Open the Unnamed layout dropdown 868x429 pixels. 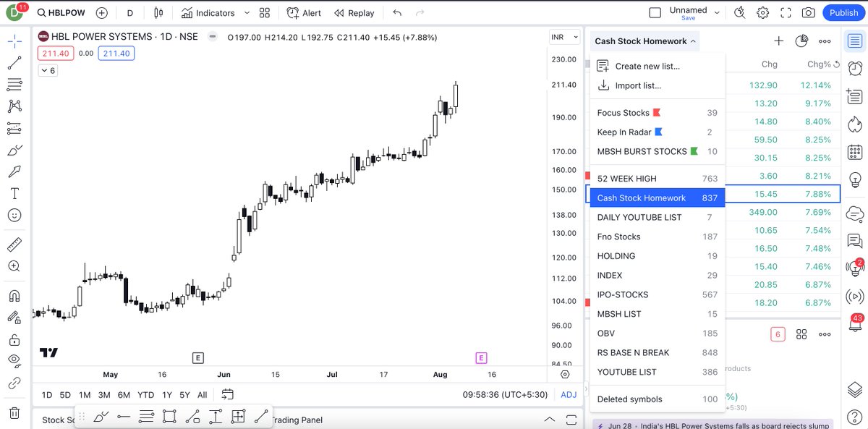[x=695, y=13]
